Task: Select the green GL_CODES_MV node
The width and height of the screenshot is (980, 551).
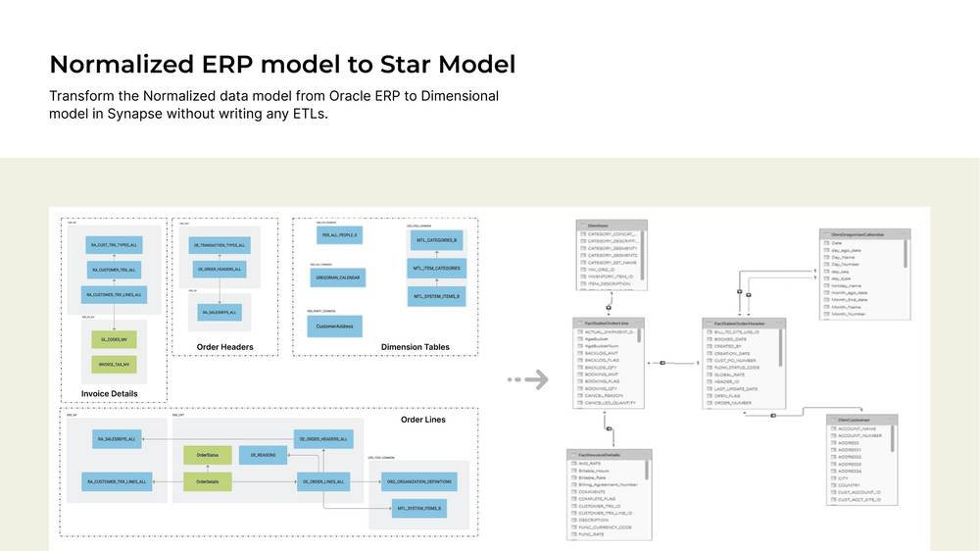Action: [x=114, y=339]
